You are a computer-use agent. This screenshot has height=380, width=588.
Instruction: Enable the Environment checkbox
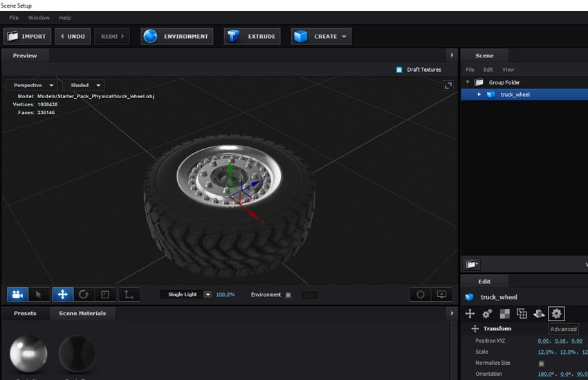coord(288,295)
